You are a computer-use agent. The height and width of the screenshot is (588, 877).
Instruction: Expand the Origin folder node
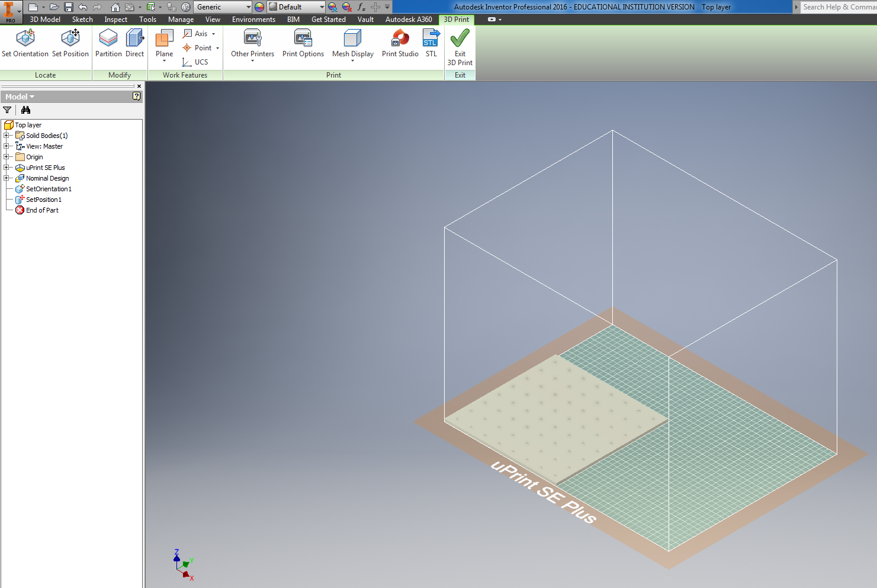point(7,157)
